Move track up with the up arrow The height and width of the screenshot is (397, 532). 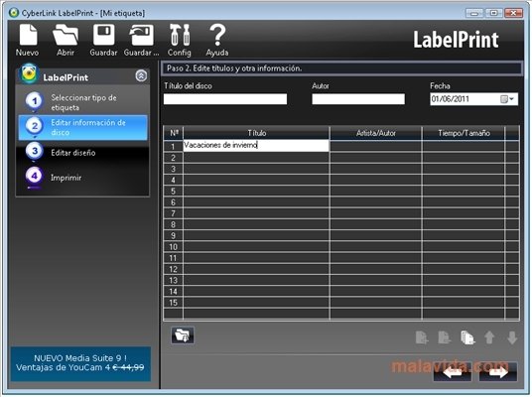coord(489,337)
